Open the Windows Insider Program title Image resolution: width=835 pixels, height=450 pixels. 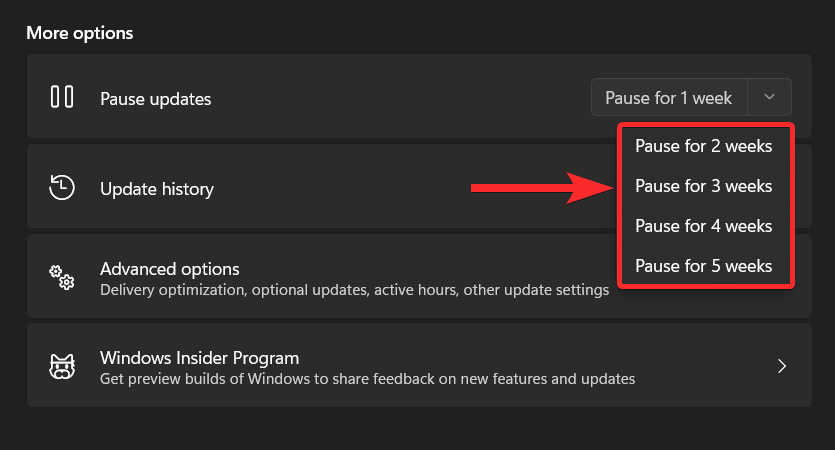[199, 358]
